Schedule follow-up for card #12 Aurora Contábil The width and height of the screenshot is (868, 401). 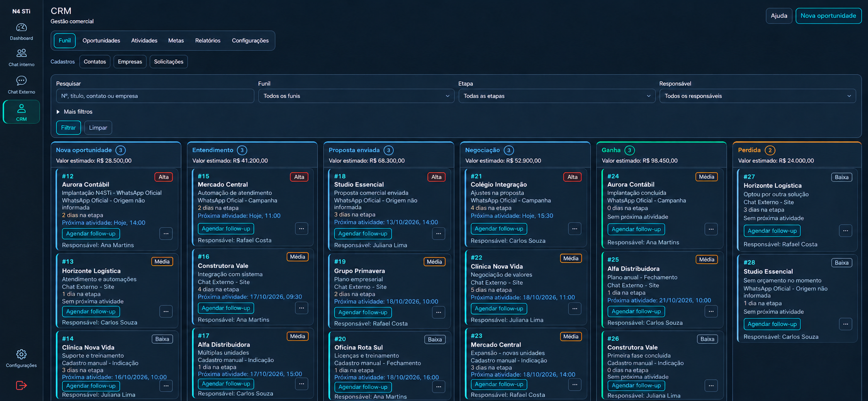coord(91,233)
